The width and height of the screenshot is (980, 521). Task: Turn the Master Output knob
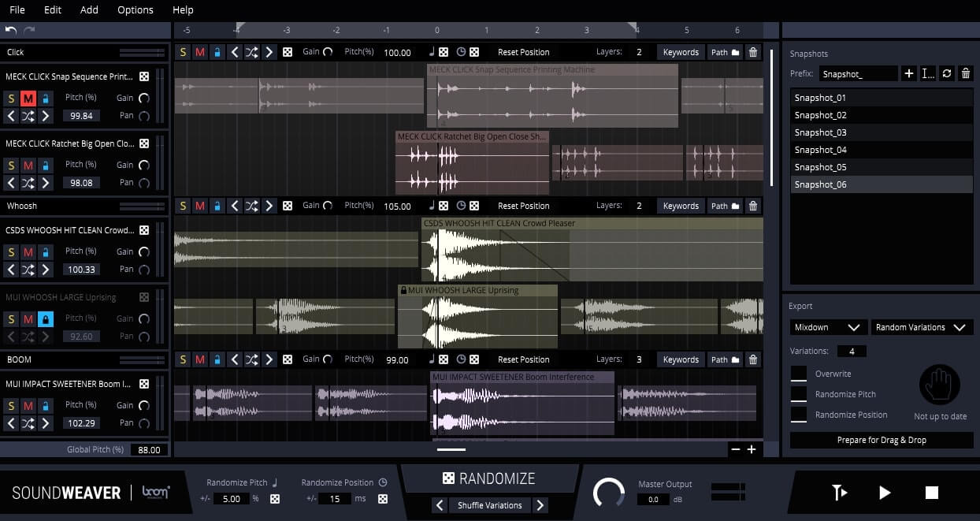point(609,493)
